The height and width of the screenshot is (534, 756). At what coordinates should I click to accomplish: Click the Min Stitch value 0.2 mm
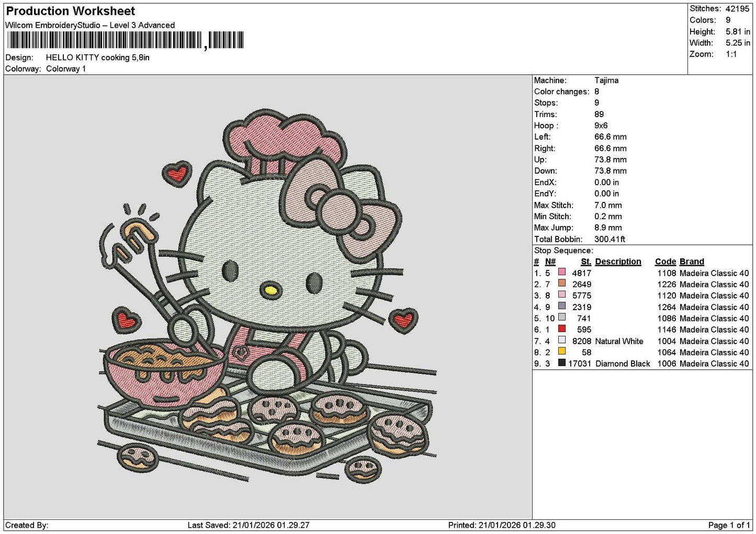pos(608,217)
